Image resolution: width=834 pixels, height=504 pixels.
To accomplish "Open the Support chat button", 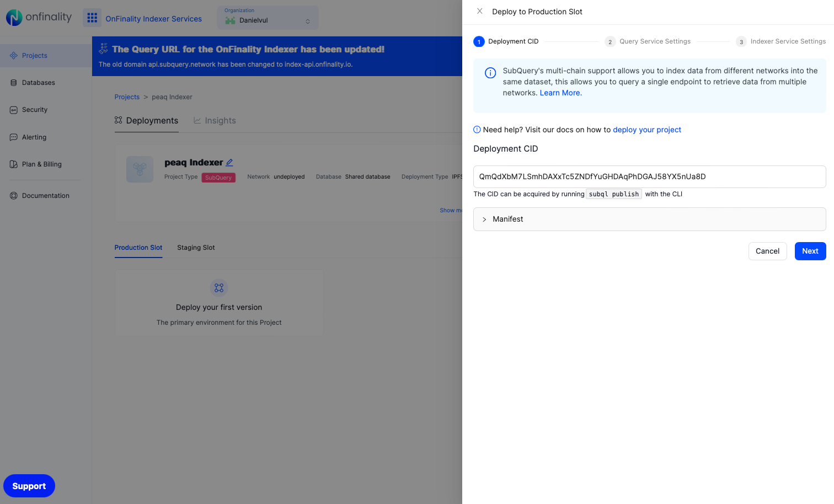I will [x=29, y=486].
